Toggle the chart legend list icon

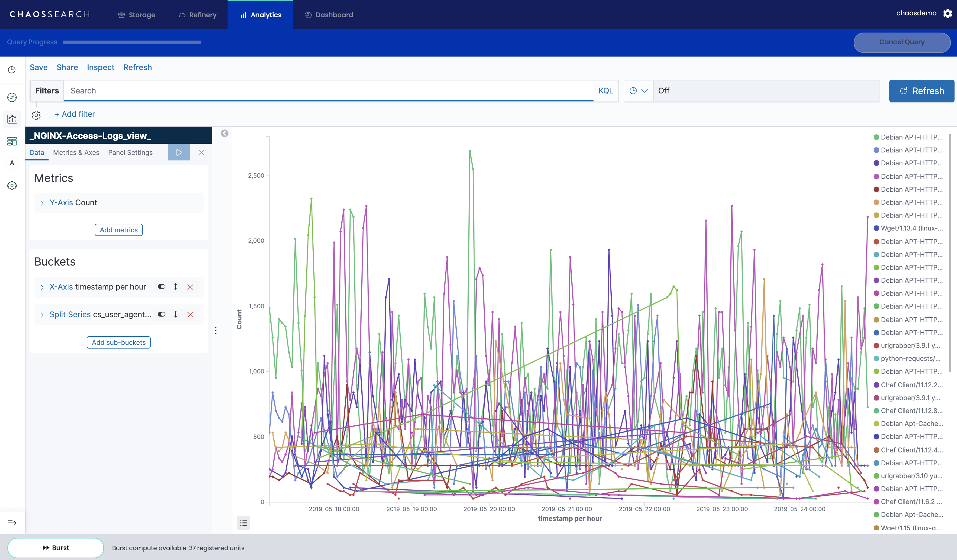244,523
